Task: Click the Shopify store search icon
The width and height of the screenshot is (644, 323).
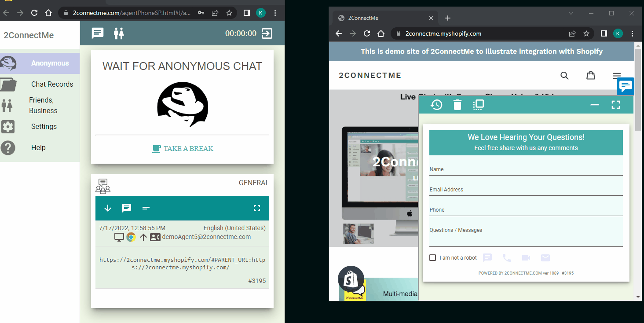Action: 564,76
